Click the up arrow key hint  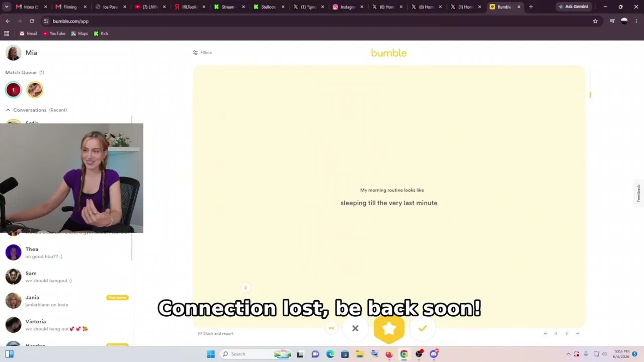click(x=556, y=333)
